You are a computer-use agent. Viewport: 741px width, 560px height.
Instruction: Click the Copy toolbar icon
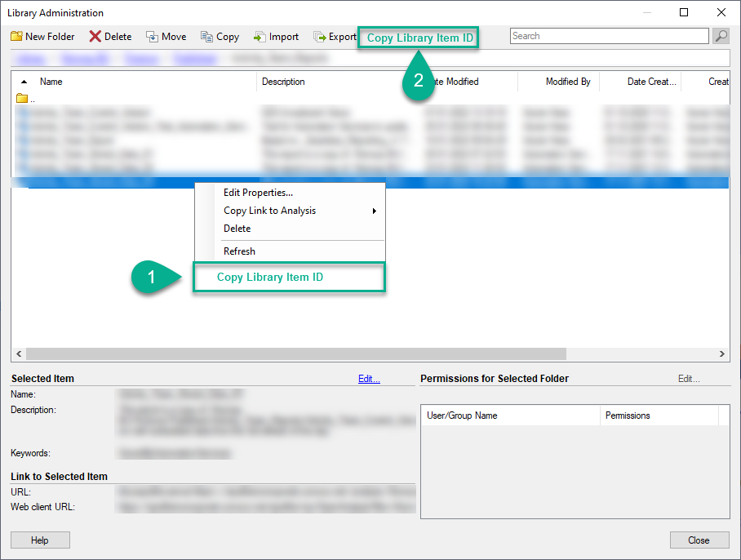(207, 37)
